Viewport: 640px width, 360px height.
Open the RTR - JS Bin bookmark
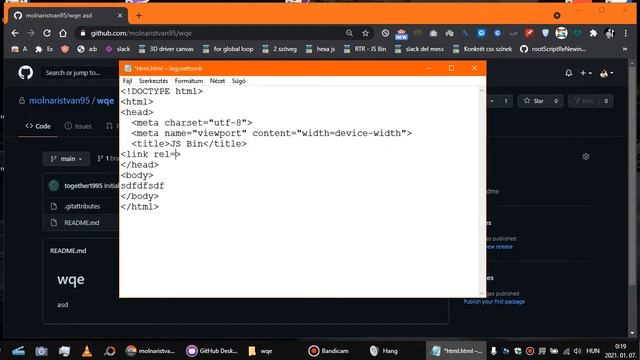[x=364, y=49]
